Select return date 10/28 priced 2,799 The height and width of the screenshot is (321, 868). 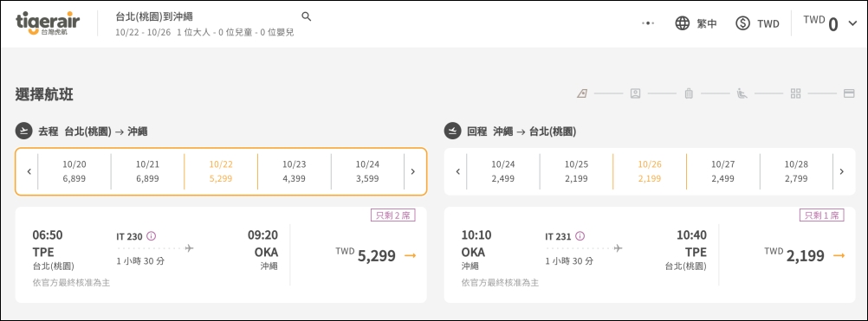(796, 171)
